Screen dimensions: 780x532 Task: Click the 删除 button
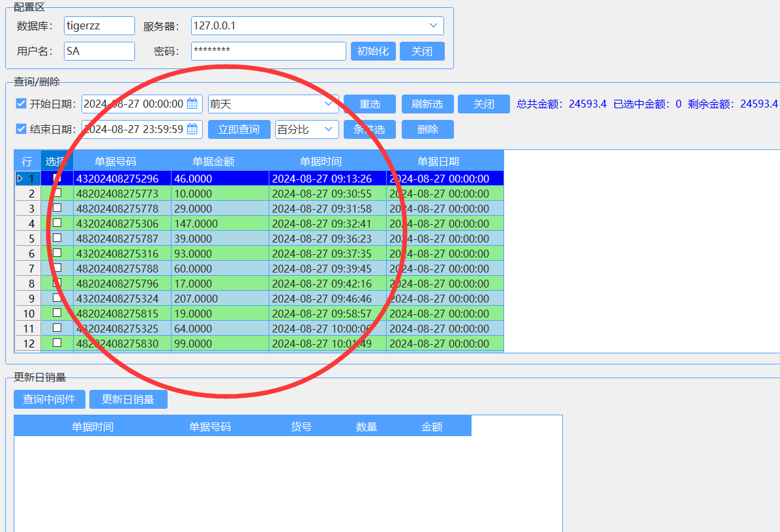tap(427, 129)
